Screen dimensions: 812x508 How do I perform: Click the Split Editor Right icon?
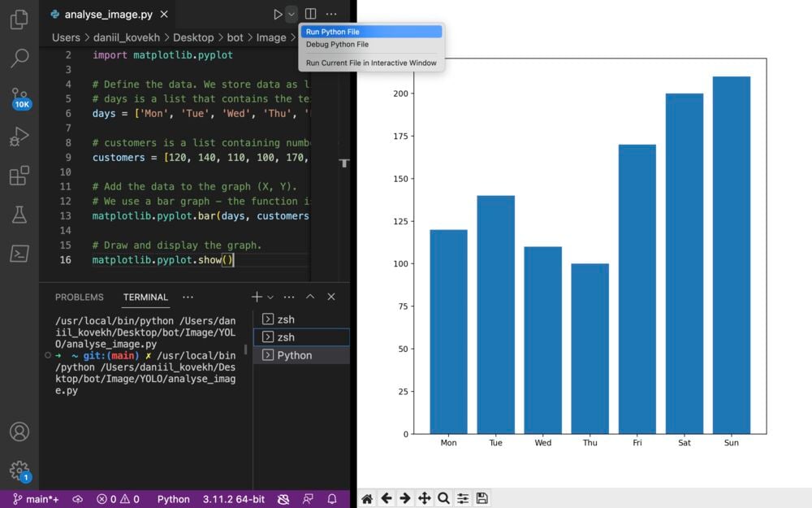coord(310,14)
